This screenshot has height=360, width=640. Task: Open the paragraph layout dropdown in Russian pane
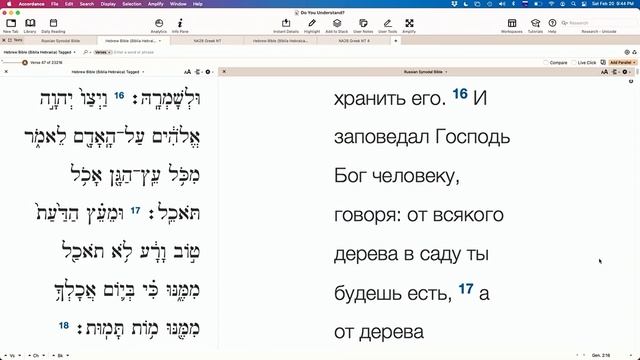tap(615, 72)
